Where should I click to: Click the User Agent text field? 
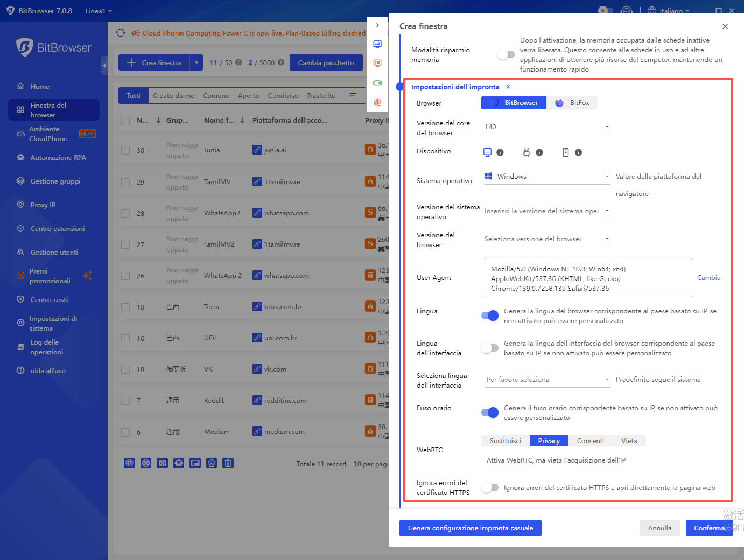tap(587, 277)
